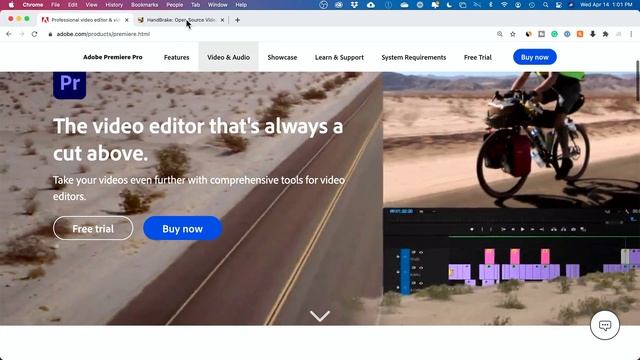
Task: Open the Video & Audio nav item
Action: click(229, 58)
